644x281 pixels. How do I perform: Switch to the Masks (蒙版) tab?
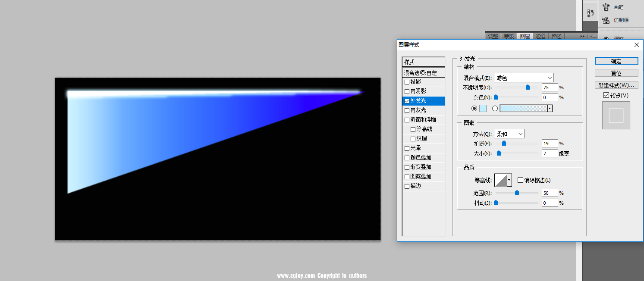[509, 37]
